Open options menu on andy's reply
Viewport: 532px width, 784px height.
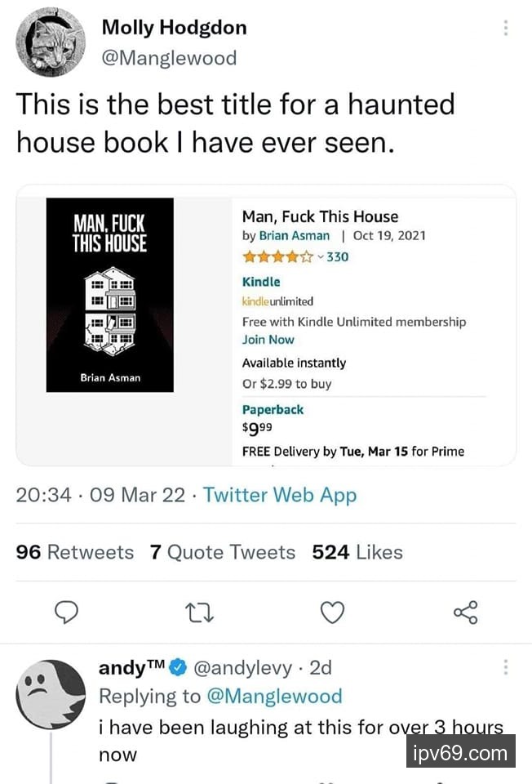point(506,668)
